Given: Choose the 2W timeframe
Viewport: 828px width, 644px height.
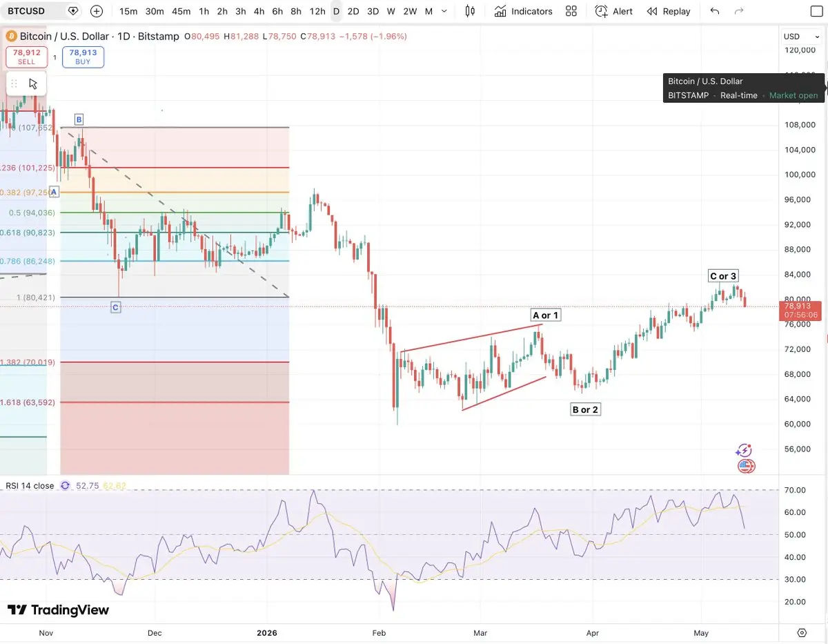Looking at the screenshot, I should (410, 11).
